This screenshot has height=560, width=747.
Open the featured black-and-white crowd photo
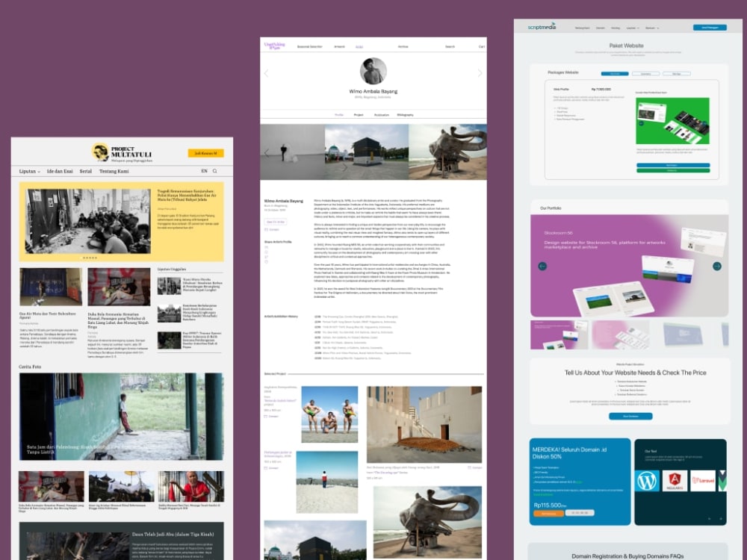88,221
